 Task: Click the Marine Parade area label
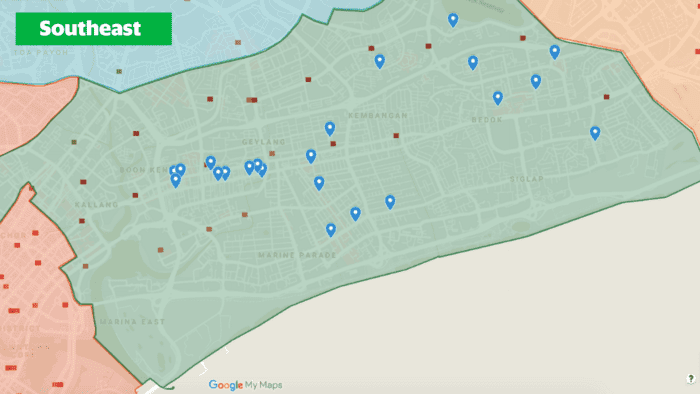coord(297,255)
